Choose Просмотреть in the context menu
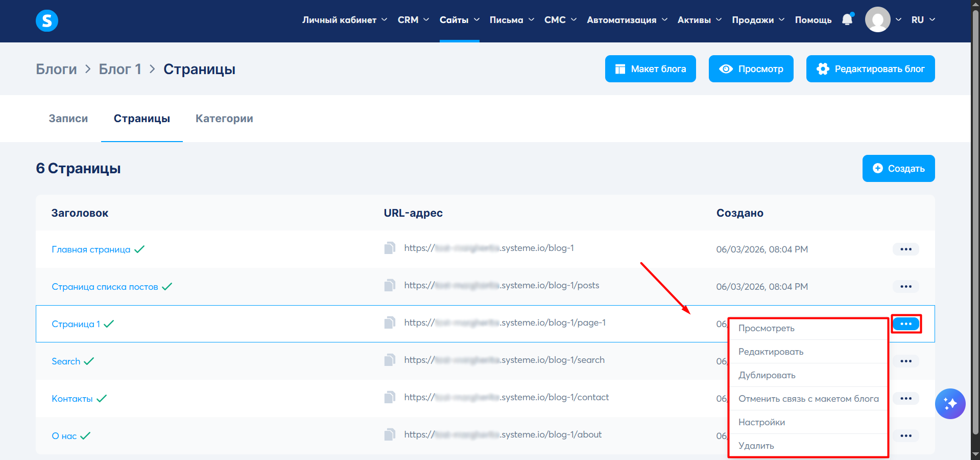Image resolution: width=980 pixels, height=460 pixels. pos(808,328)
